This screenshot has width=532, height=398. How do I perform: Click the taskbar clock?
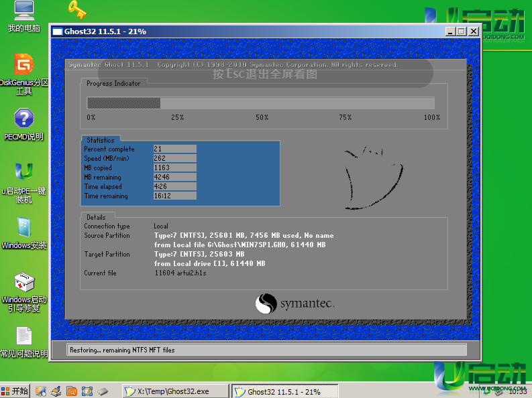click(517, 391)
